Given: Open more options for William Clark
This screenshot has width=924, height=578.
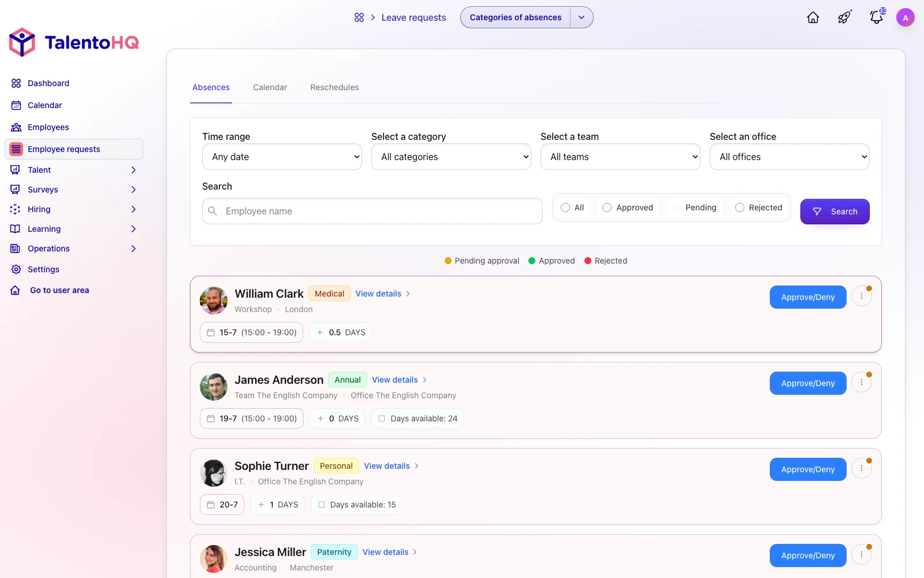Looking at the screenshot, I should click(x=862, y=296).
